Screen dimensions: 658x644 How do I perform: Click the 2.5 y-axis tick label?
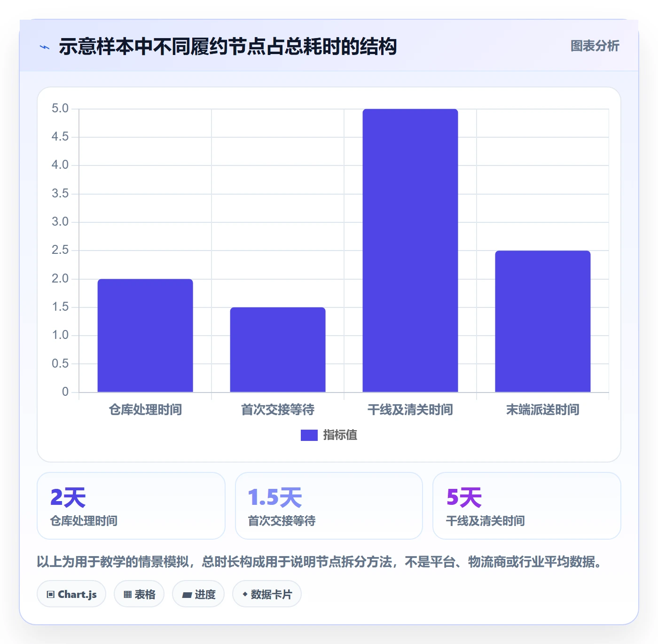pos(60,250)
